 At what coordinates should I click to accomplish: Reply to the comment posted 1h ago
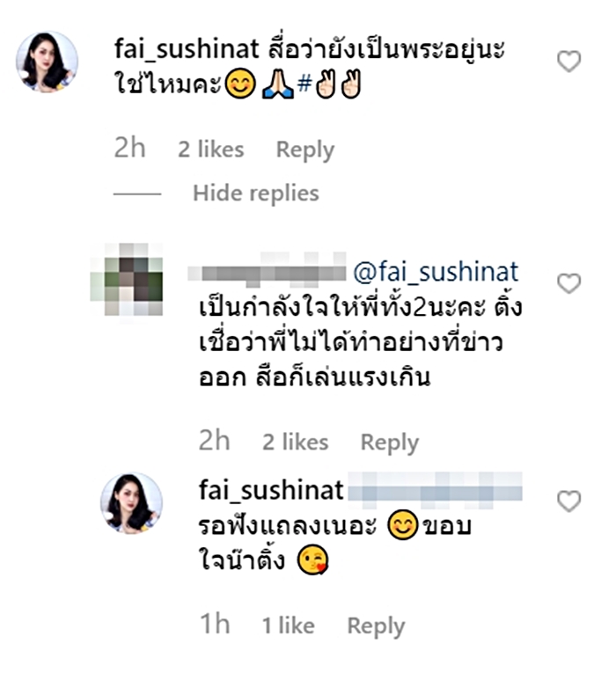[x=376, y=625]
